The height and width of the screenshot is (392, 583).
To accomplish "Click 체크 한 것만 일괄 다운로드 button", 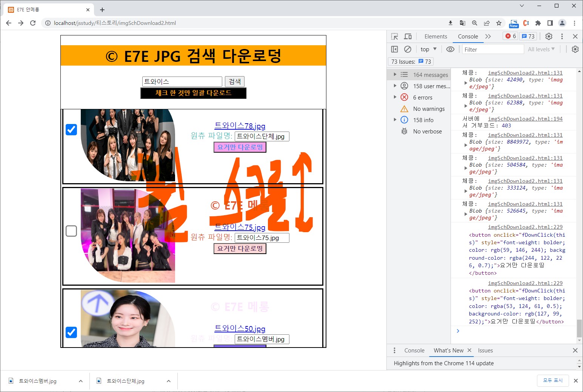I will (193, 93).
